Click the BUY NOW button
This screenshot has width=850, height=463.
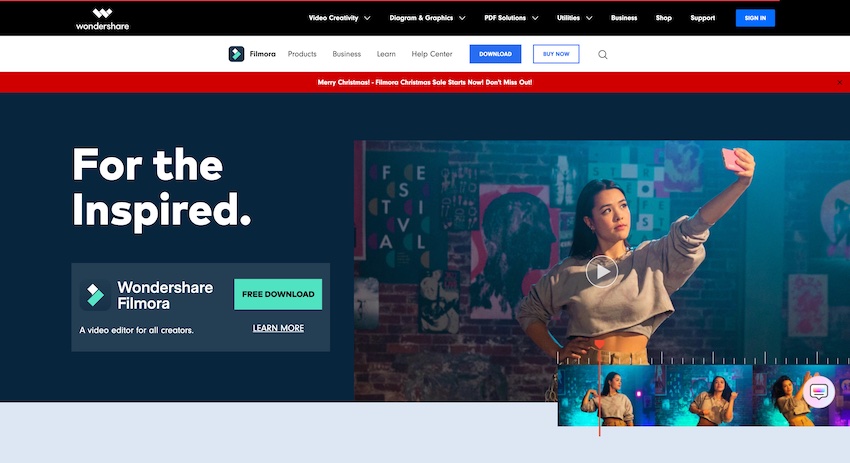pyautogui.click(x=556, y=54)
